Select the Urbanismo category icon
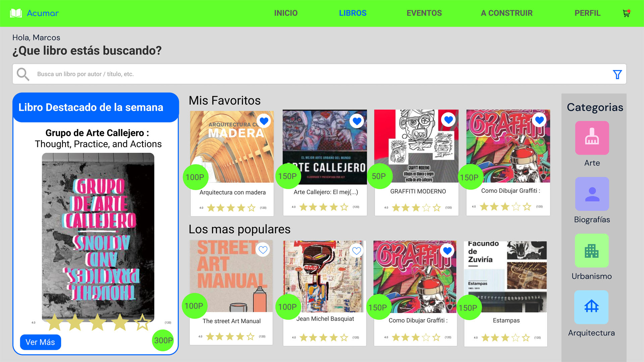 [x=592, y=250]
